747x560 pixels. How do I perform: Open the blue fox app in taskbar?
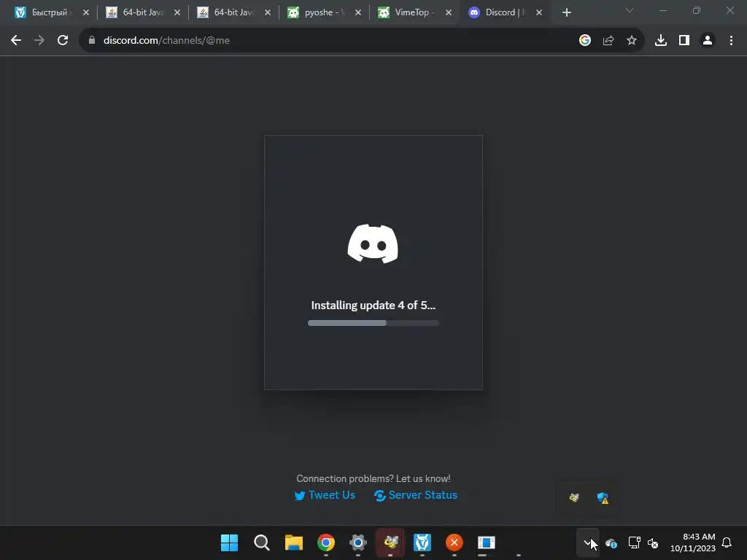[x=422, y=542]
